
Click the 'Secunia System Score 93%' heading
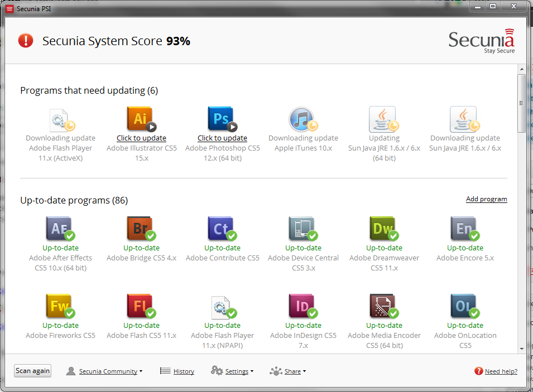tap(116, 41)
